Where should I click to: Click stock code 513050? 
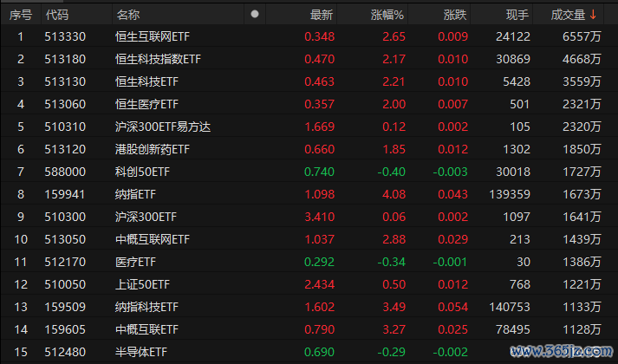click(x=65, y=238)
